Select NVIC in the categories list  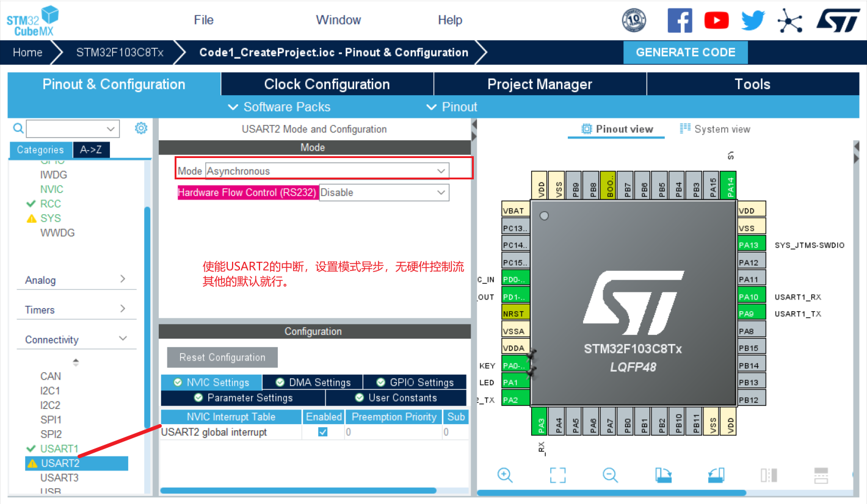click(x=52, y=189)
